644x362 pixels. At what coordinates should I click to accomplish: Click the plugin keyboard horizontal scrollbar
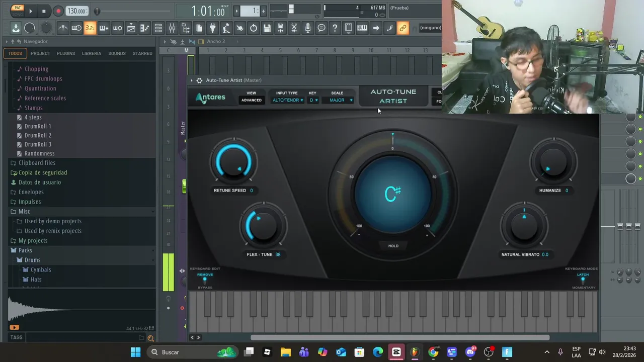[400, 338]
